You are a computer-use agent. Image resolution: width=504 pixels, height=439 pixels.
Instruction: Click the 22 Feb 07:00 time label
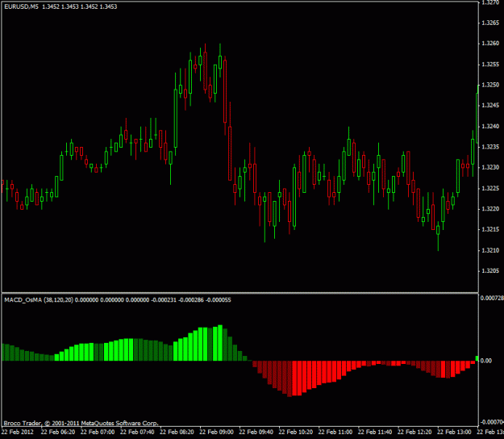pos(98,432)
